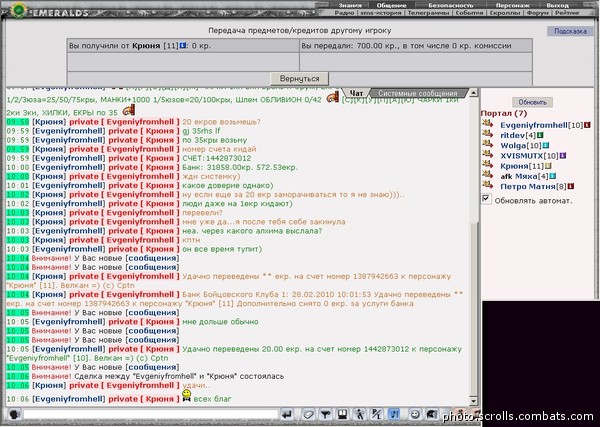Click the Вернуться button

click(x=299, y=78)
